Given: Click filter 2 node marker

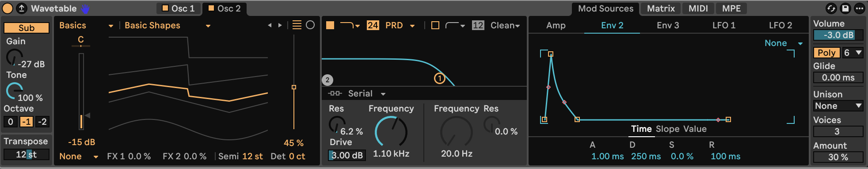Looking at the screenshot, I should (327, 80).
